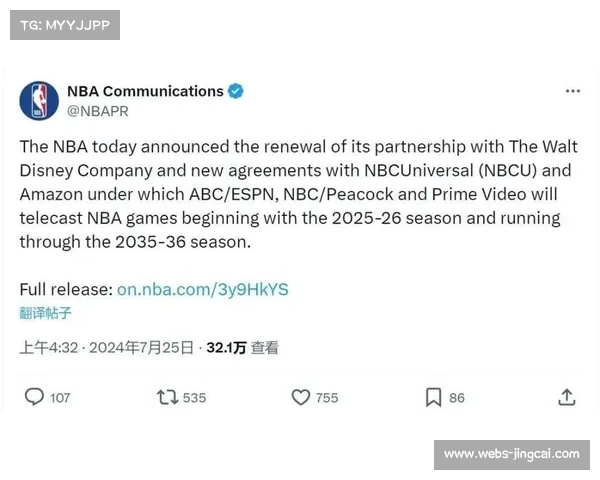This screenshot has width=600, height=480.
Task: Open the three-dot more options menu
Action: click(x=573, y=91)
